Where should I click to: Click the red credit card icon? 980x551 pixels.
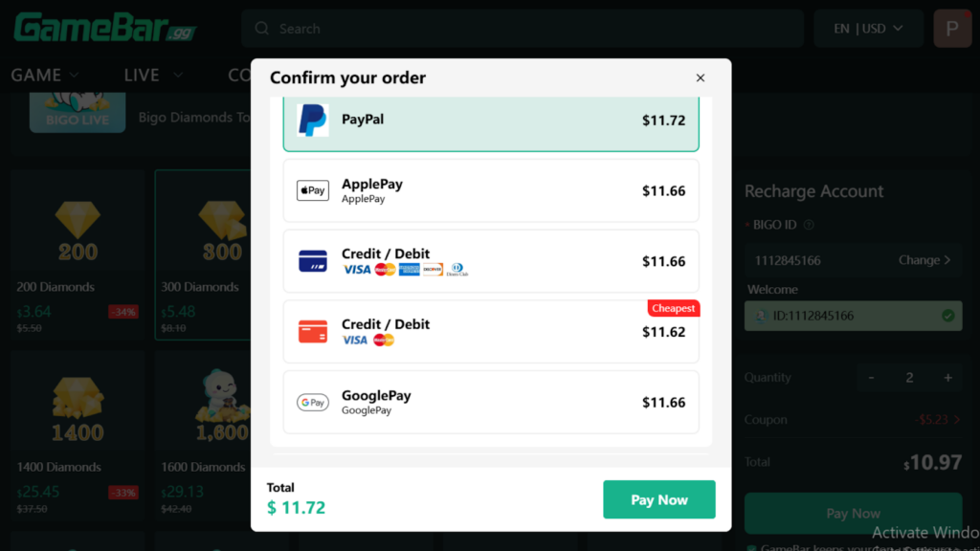point(312,332)
